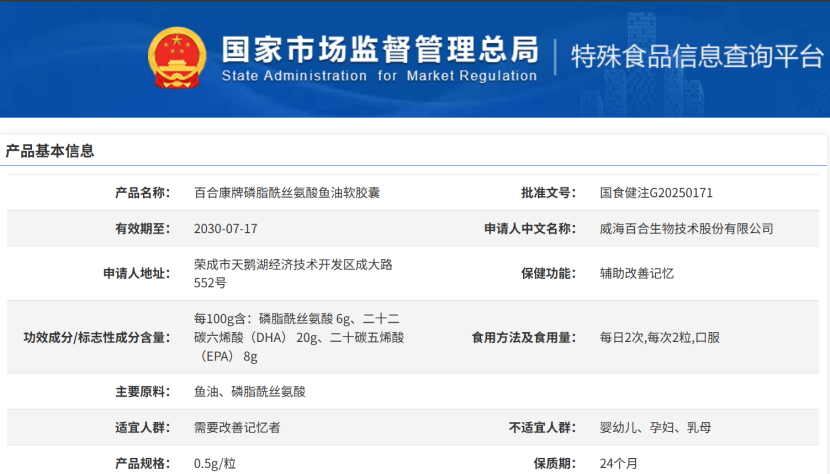Screen dimensions: 830x474
Task: Select ingredient content text starting 每100g含
Action: pyautogui.click(x=299, y=337)
